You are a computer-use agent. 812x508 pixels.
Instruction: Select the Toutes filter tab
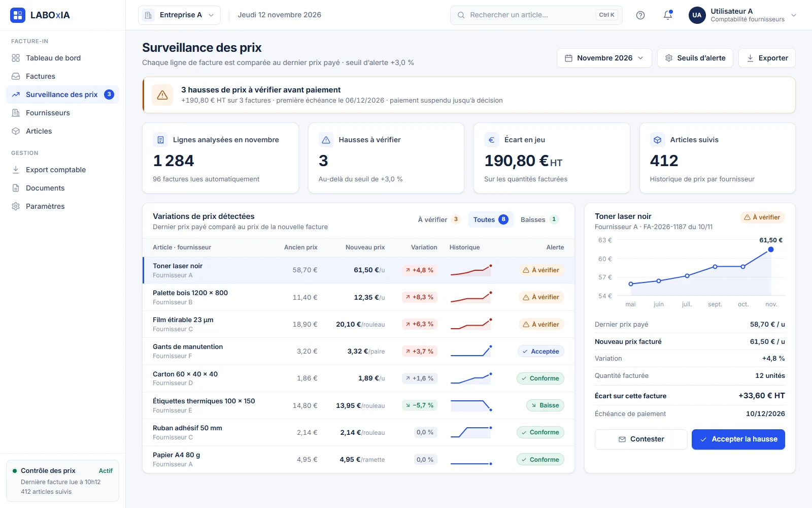(490, 219)
